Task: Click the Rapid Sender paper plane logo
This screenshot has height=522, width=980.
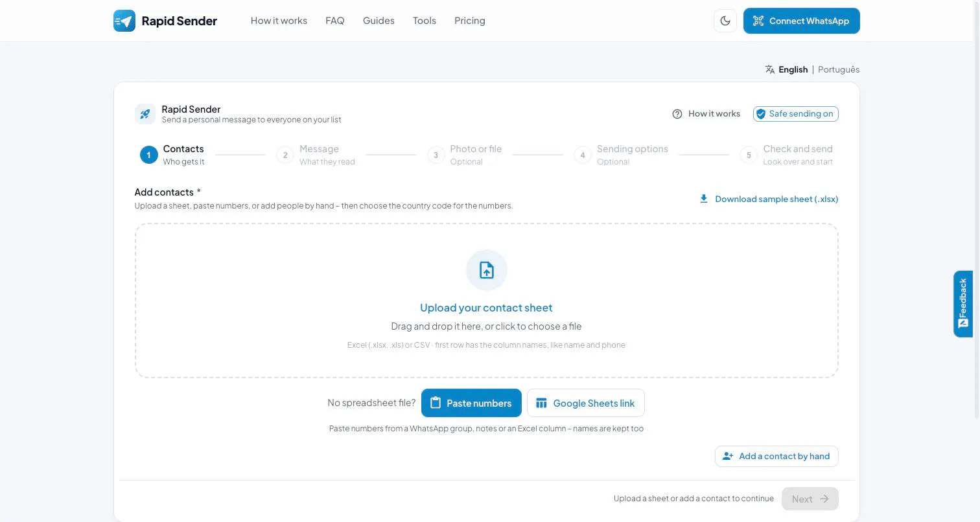Action: point(124,21)
